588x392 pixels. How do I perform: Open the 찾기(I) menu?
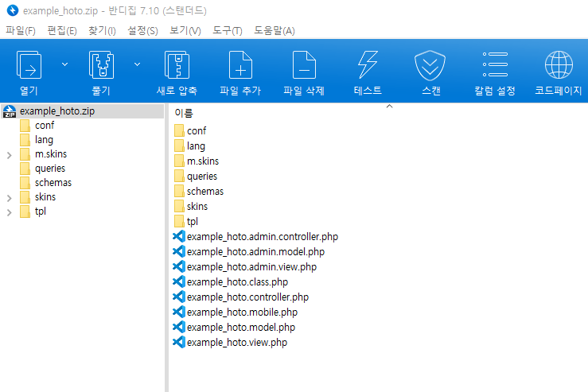click(102, 31)
